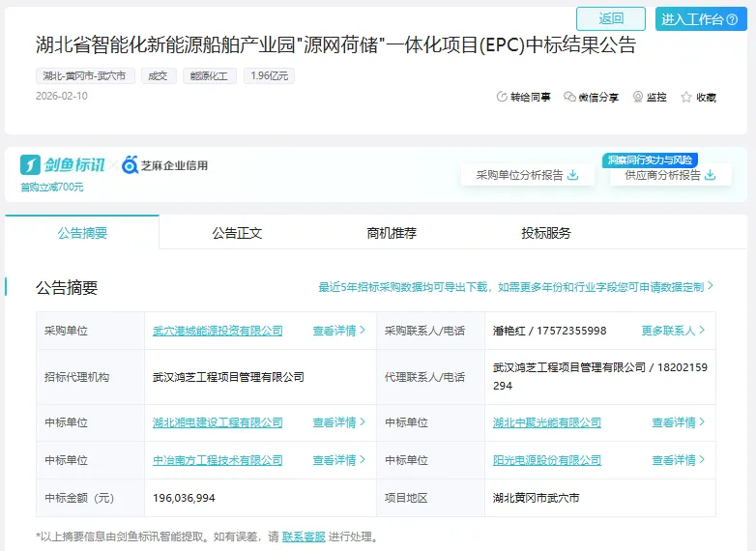Expand 查看详情 for 武穴港城能源投资有限公司
The image size is (756, 551).
click(x=339, y=331)
